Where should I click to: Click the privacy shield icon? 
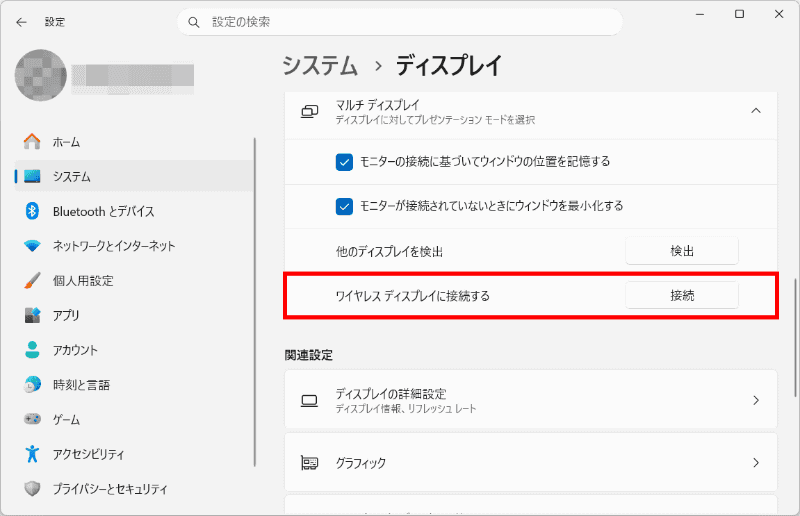point(32,488)
